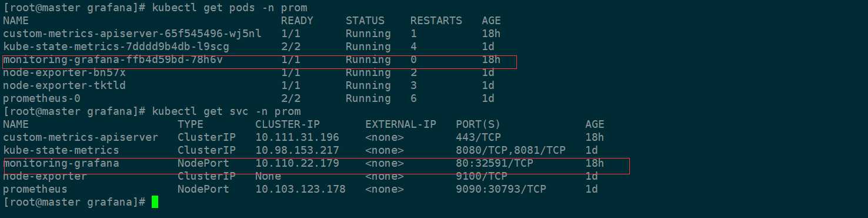This screenshot has height=218, width=868.
Task: Select the cluster IP 10.111.31.196
Action: (297, 137)
